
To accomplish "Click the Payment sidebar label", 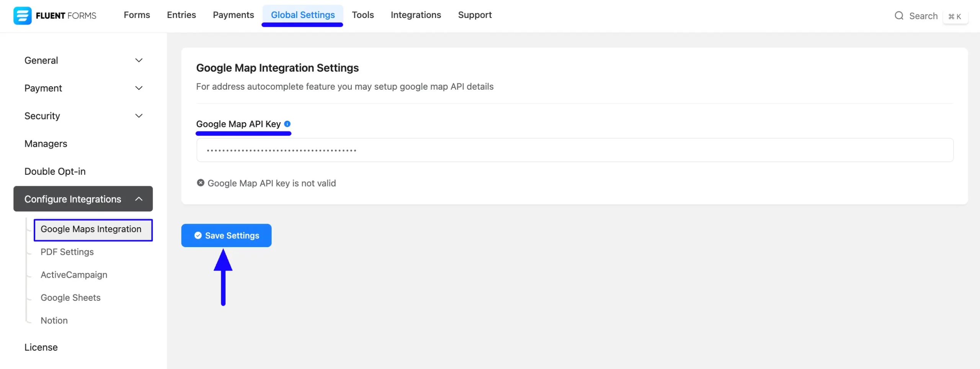I will [43, 88].
